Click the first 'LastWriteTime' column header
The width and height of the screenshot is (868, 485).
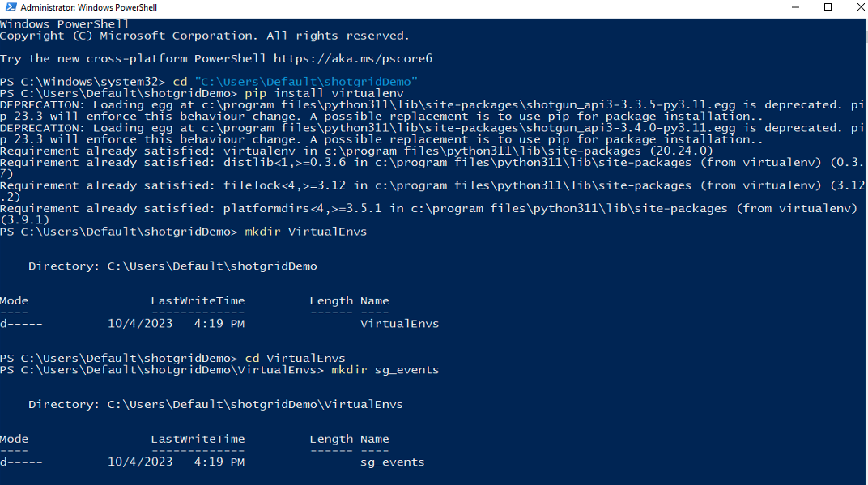click(198, 300)
